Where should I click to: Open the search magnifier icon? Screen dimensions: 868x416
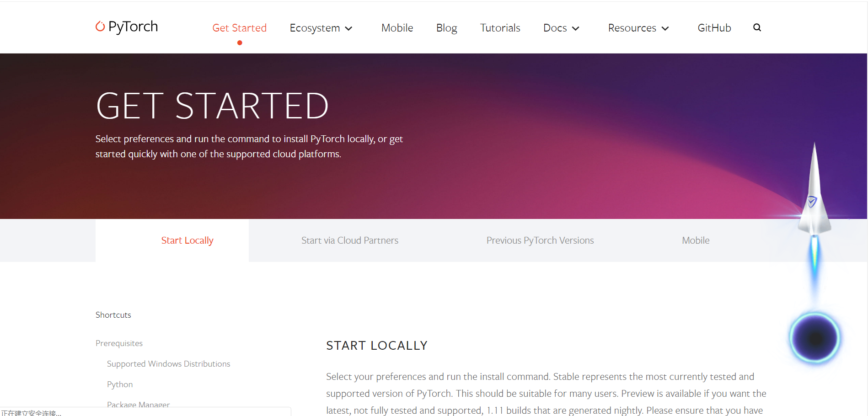(757, 27)
